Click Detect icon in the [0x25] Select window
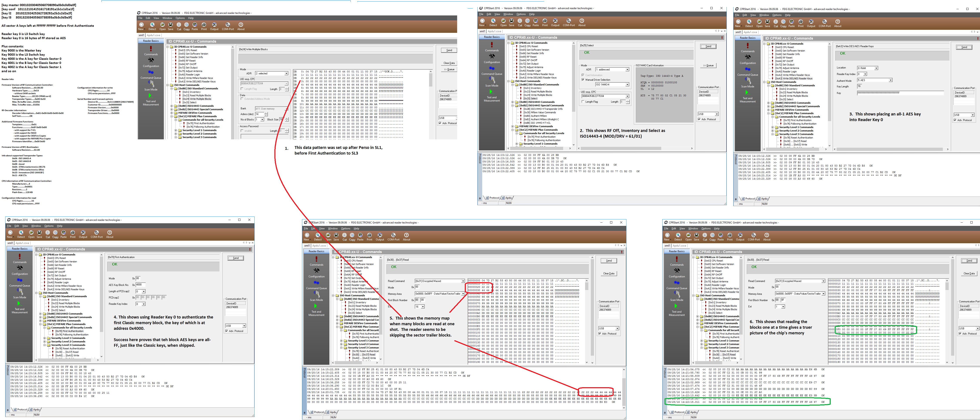 [493, 21]
